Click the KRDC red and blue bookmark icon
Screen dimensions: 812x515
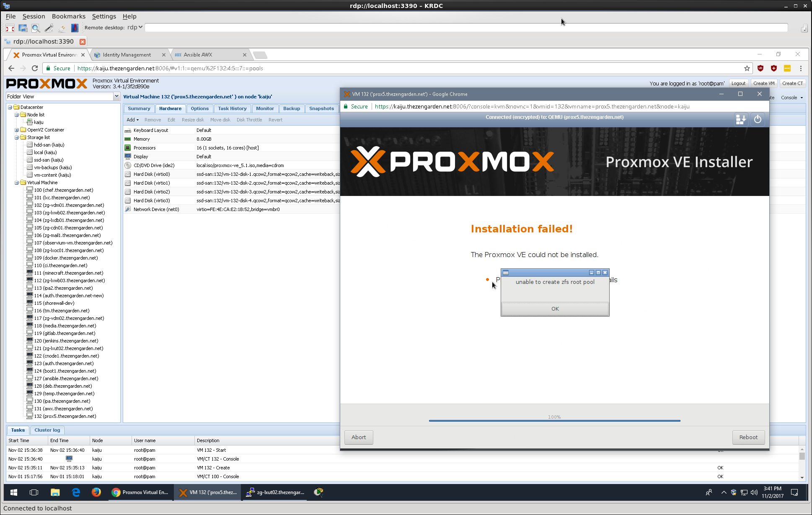point(75,28)
